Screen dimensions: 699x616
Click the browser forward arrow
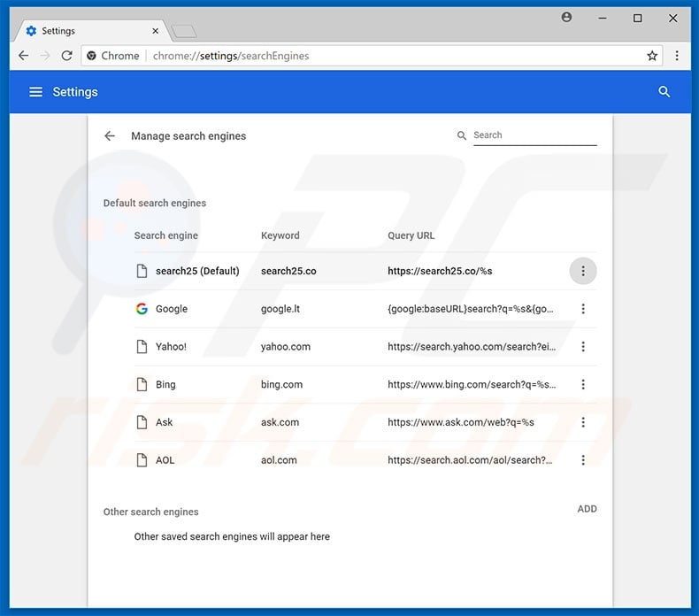pos(45,56)
